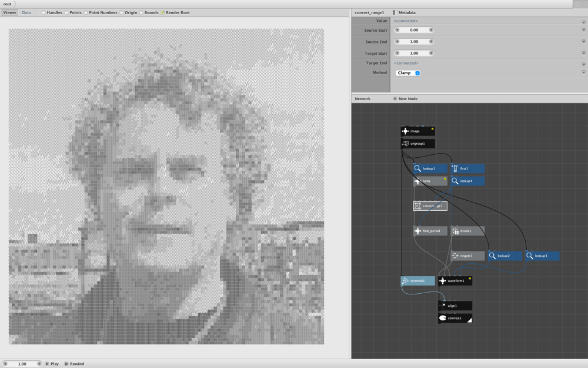The height and width of the screenshot is (368, 588).
Task: Disable the Render Root checkbox
Action: 163,12
